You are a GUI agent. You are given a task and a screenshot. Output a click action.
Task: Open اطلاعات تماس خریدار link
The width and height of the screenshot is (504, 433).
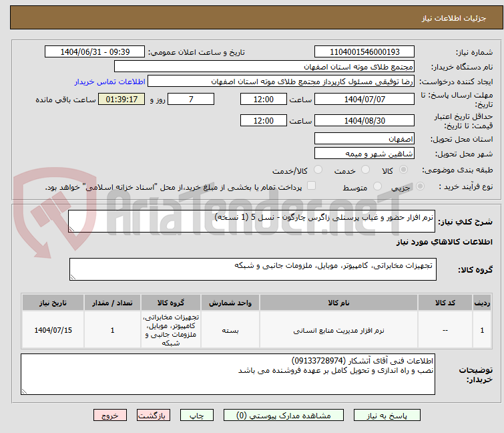coord(110,82)
